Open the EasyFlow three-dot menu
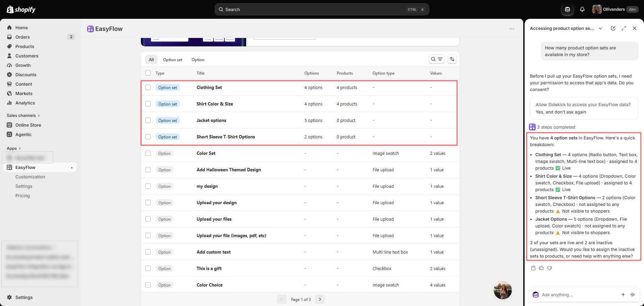The width and height of the screenshot is (644, 306). [512, 29]
